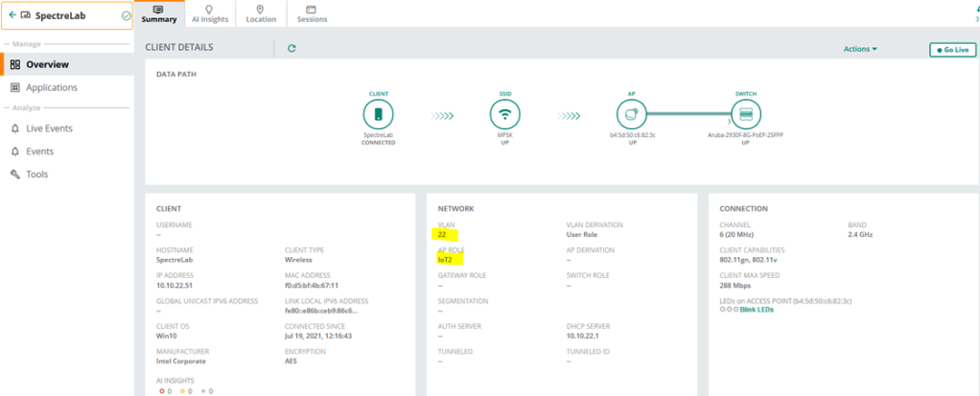980x396 pixels.
Task: Open the Actions dropdown menu
Action: pos(860,49)
